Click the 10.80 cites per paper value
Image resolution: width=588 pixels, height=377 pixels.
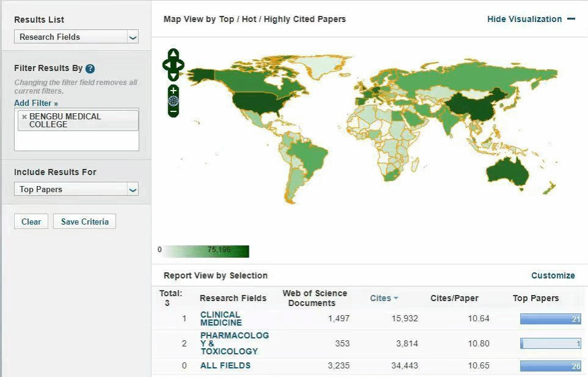pos(479,343)
